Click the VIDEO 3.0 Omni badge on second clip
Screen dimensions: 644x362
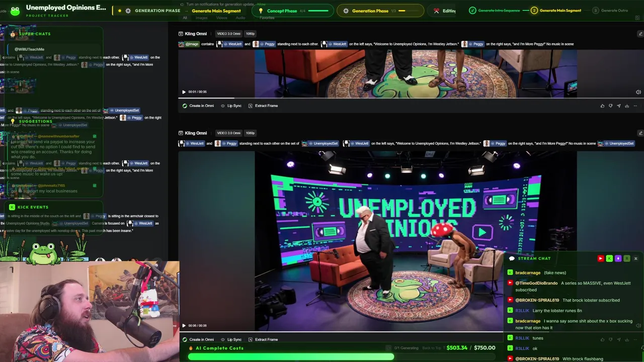coord(228,133)
